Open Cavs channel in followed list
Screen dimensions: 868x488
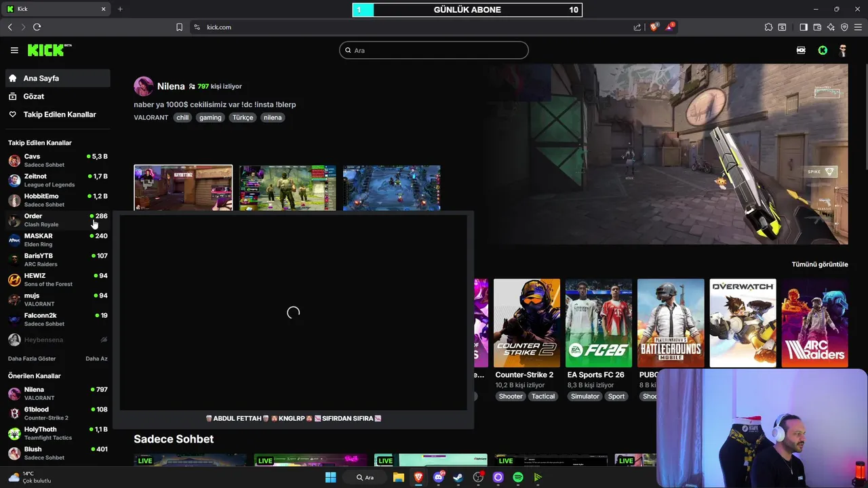(x=58, y=161)
